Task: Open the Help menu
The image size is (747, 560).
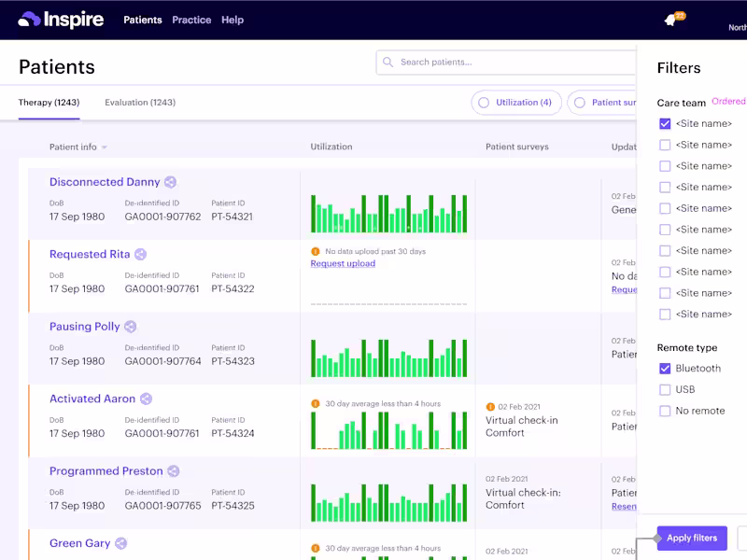Action: click(x=233, y=20)
